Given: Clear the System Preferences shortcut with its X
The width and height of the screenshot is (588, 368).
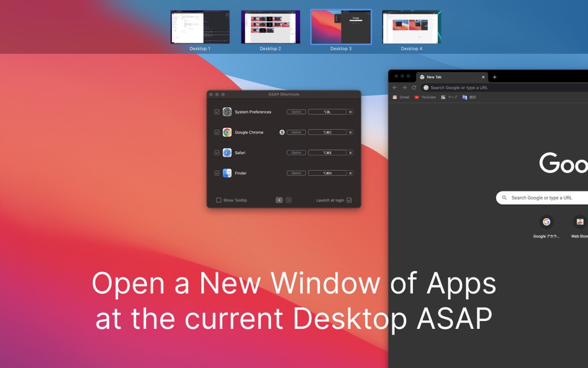Looking at the screenshot, I should click(x=350, y=112).
